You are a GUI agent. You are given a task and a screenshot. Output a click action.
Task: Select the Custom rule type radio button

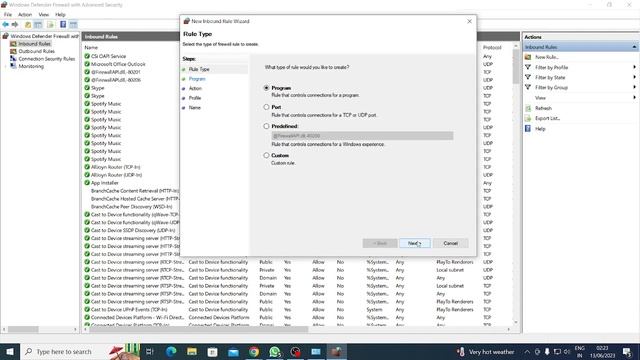click(267, 156)
